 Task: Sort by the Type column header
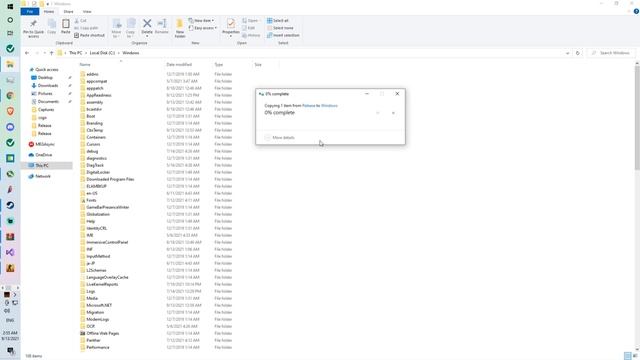[219, 64]
